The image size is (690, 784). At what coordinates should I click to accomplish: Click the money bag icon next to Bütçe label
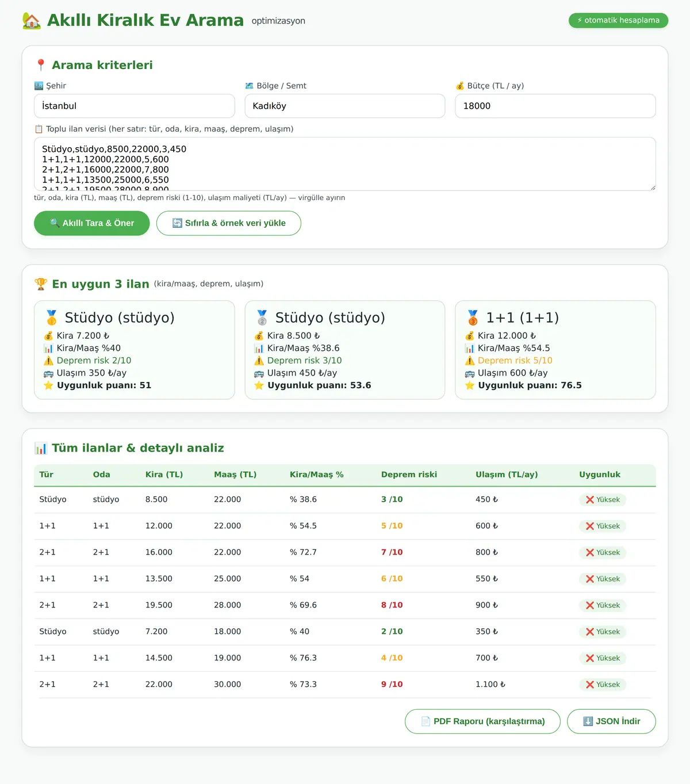point(460,86)
